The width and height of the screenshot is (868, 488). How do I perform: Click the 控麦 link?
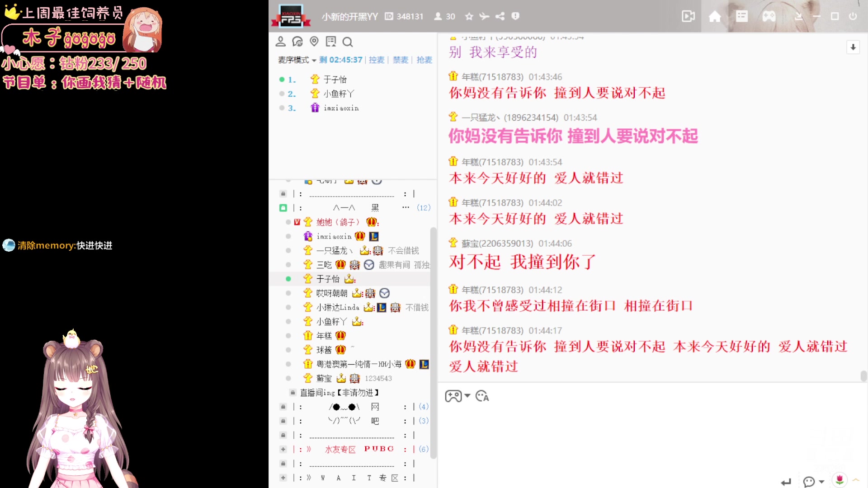[x=376, y=60]
